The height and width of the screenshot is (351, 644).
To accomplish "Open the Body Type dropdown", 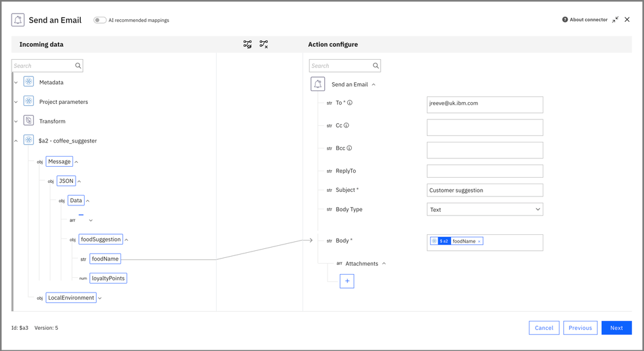I will (484, 209).
